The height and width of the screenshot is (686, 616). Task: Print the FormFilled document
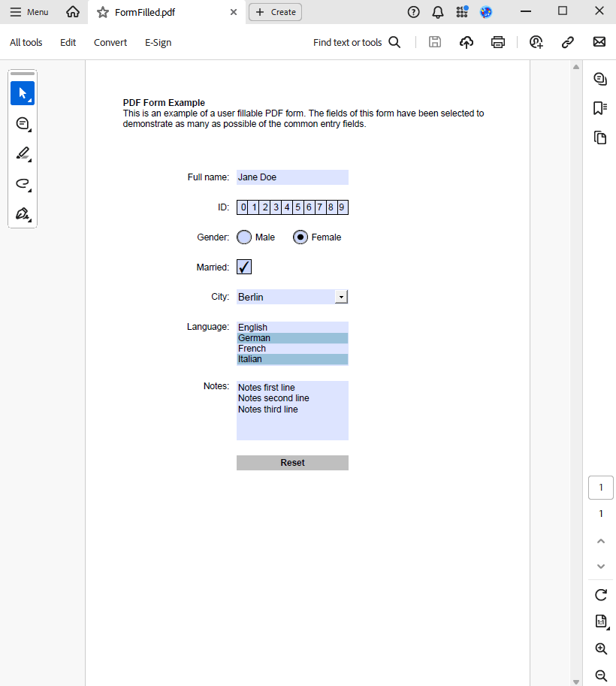pos(498,42)
